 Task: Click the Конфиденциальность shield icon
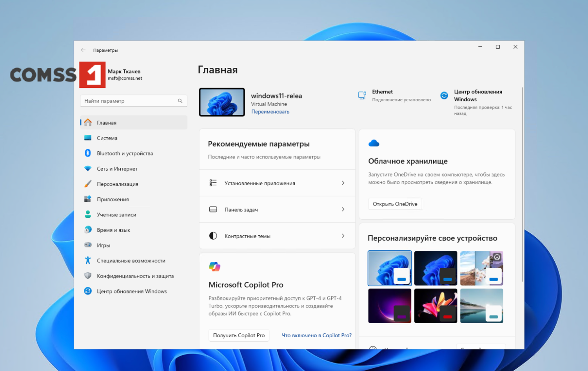(x=88, y=275)
